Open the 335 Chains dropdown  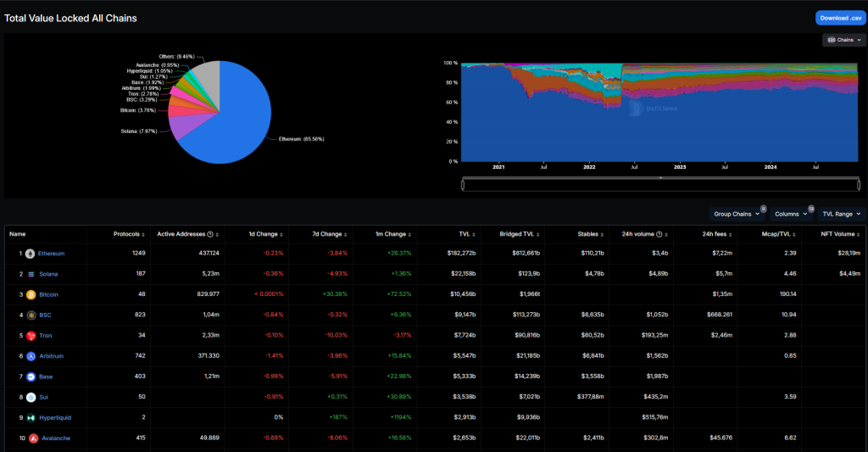click(x=844, y=40)
